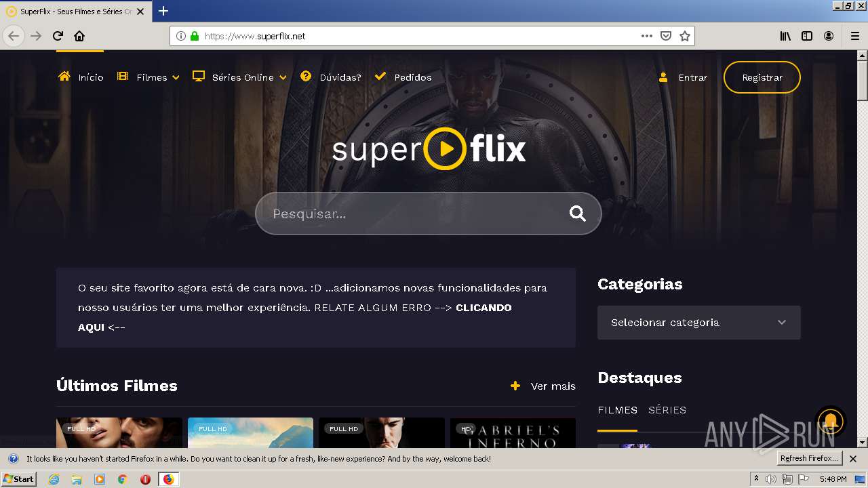
Task: Save page to Pocket
Action: pos(666,36)
